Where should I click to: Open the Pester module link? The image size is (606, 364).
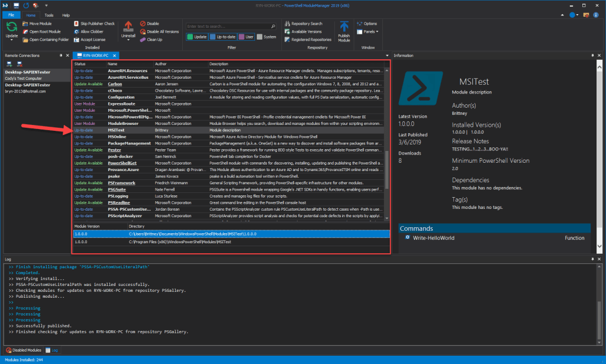(114, 150)
